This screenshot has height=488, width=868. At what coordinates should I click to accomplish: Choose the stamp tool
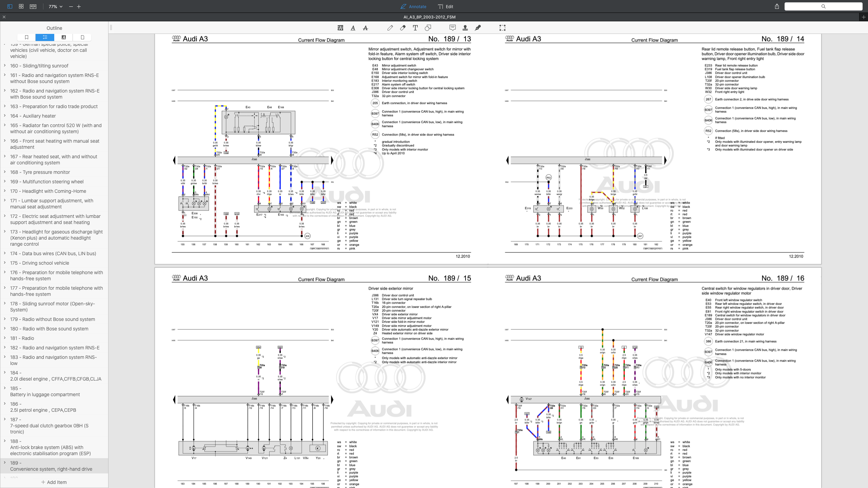click(465, 28)
